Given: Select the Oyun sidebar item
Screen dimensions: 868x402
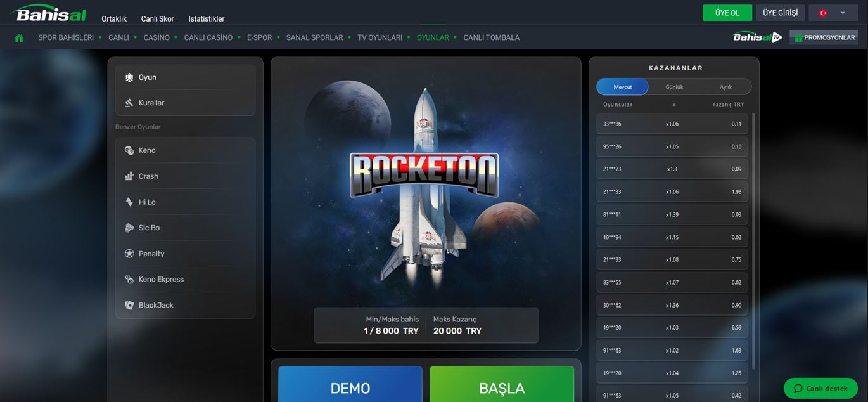Looking at the screenshot, I should pyautogui.click(x=186, y=77).
